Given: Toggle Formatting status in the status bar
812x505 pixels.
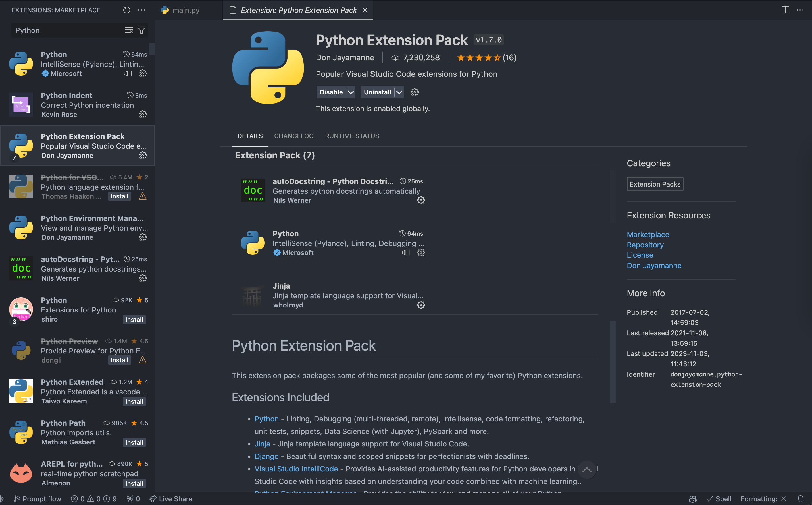Looking at the screenshot, I should [763, 499].
